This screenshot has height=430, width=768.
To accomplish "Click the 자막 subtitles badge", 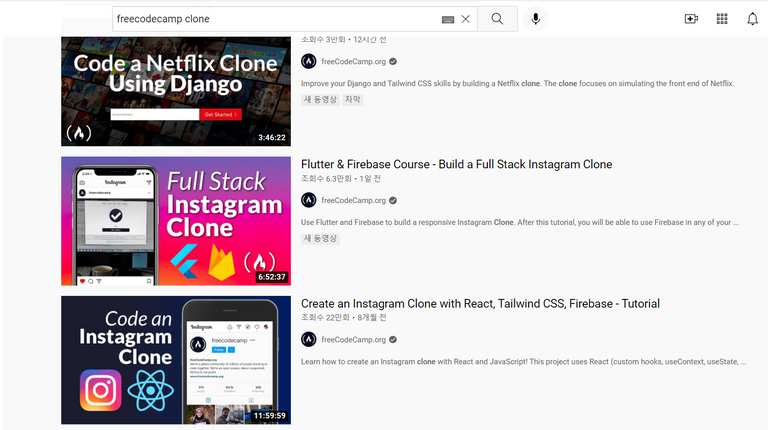I will (x=353, y=99).
